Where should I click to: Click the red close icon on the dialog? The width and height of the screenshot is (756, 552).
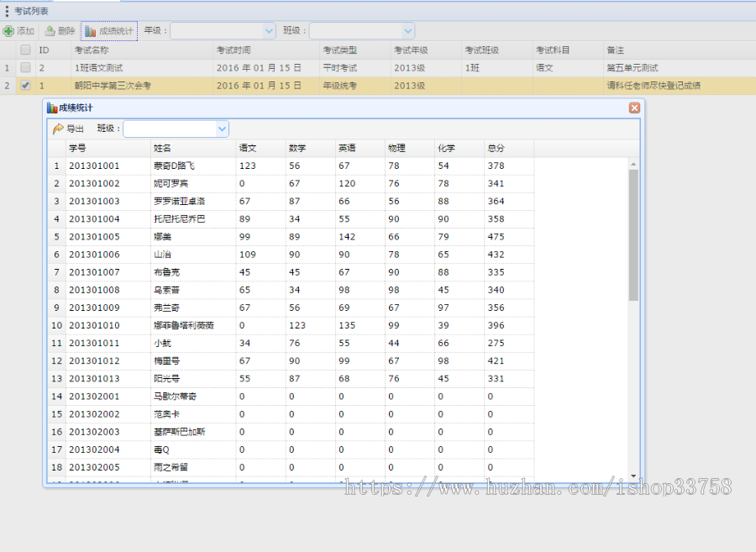click(635, 108)
